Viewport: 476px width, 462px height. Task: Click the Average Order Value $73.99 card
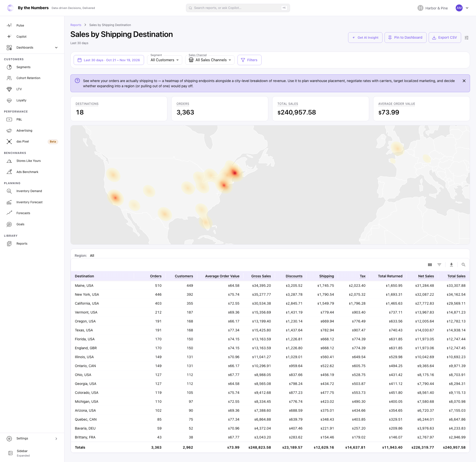point(421,109)
